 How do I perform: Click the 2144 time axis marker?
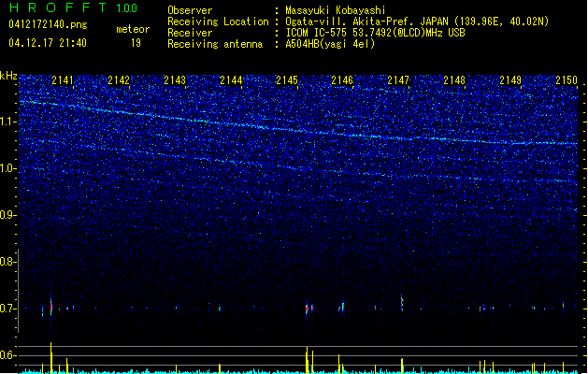(x=231, y=80)
